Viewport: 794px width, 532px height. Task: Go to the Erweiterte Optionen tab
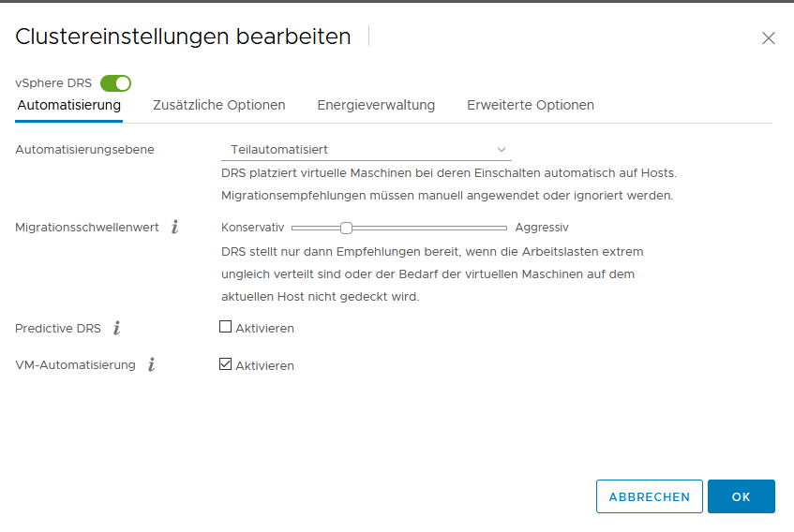[x=531, y=105]
